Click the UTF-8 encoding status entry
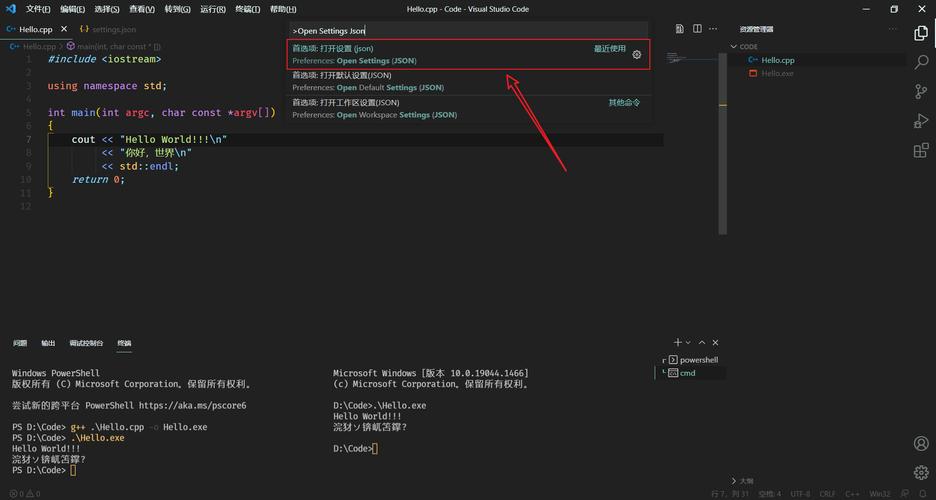 [800, 493]
